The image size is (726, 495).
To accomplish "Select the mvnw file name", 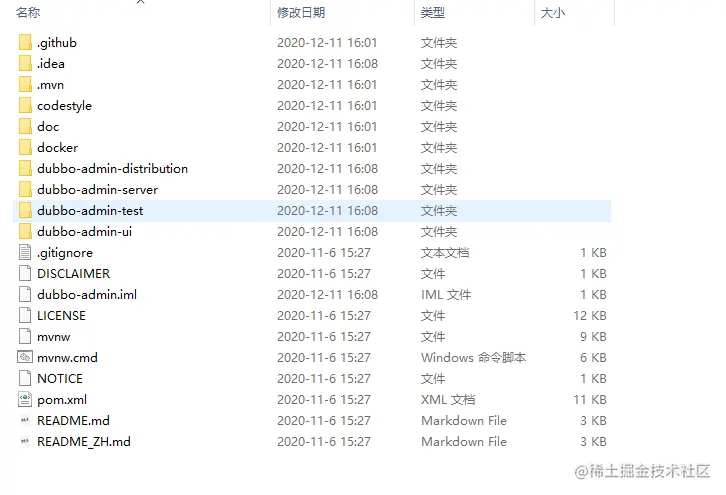I will [x=54, y=337].
